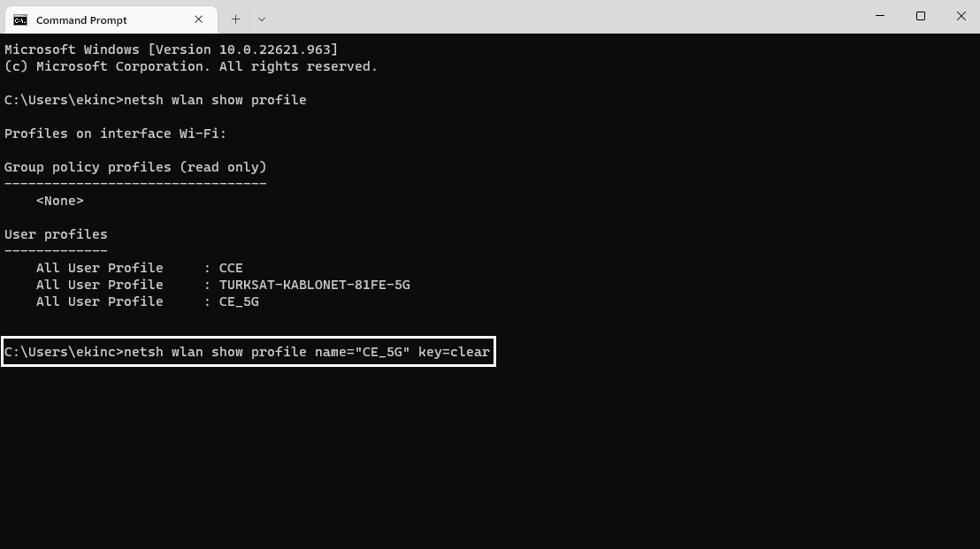Click the Microsoft Windows version line

[x=171, y=50]
